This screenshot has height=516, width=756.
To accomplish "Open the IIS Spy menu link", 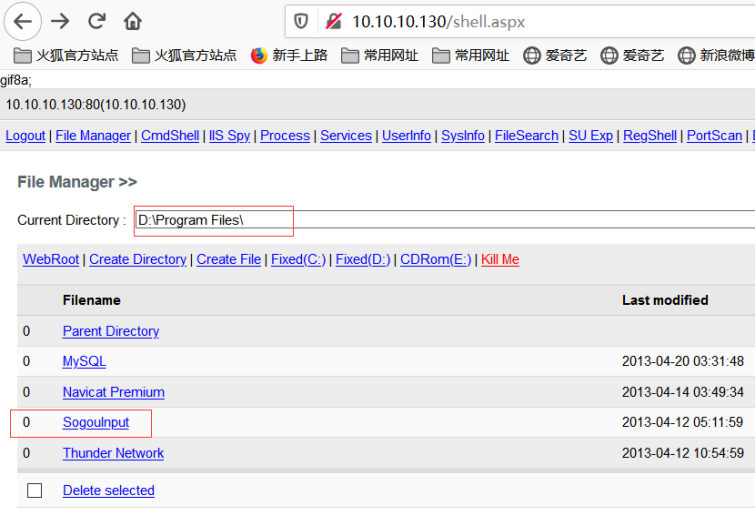I will [x=230, y=136].
